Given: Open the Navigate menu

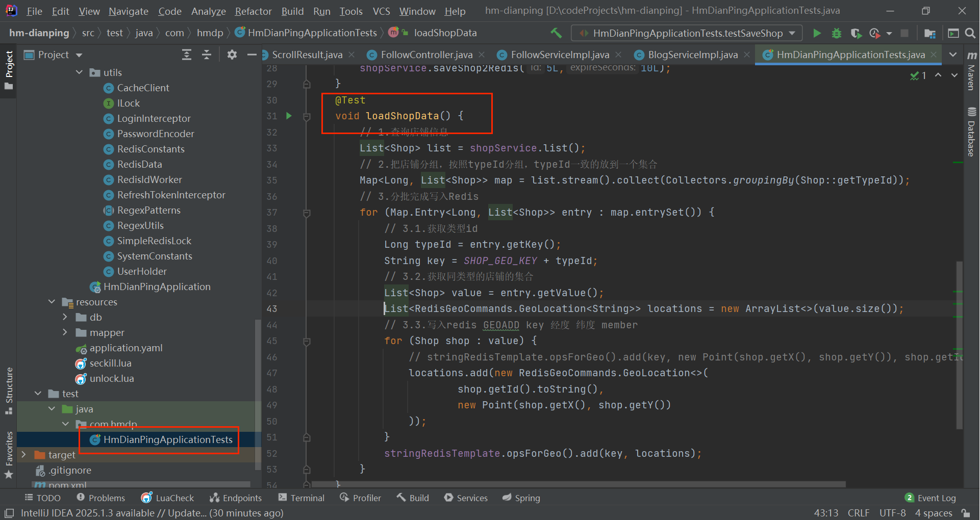Looking at the screenshot, I should [x=129, y=11].
